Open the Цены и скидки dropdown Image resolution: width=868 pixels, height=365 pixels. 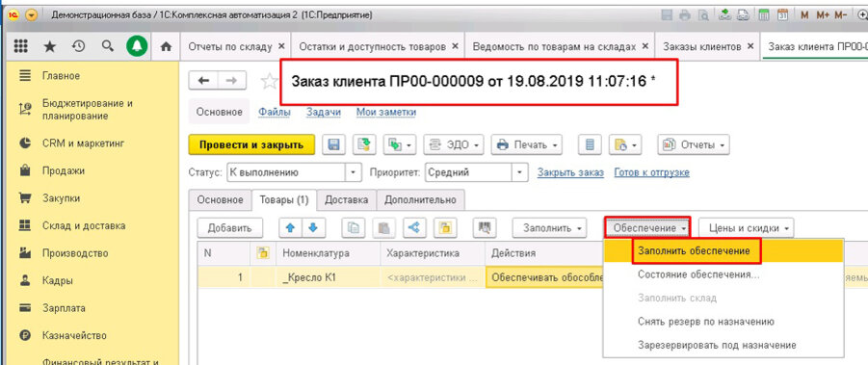(747, 228)
